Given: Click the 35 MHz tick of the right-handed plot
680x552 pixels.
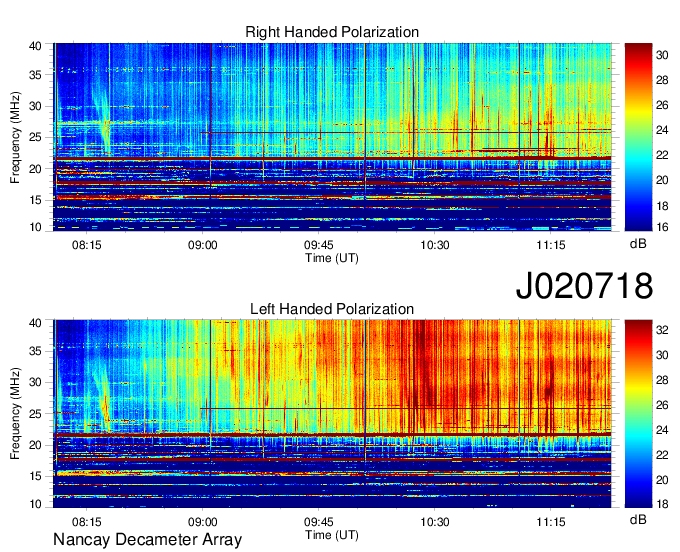Looking at the screenshot, I should point(35,75).
